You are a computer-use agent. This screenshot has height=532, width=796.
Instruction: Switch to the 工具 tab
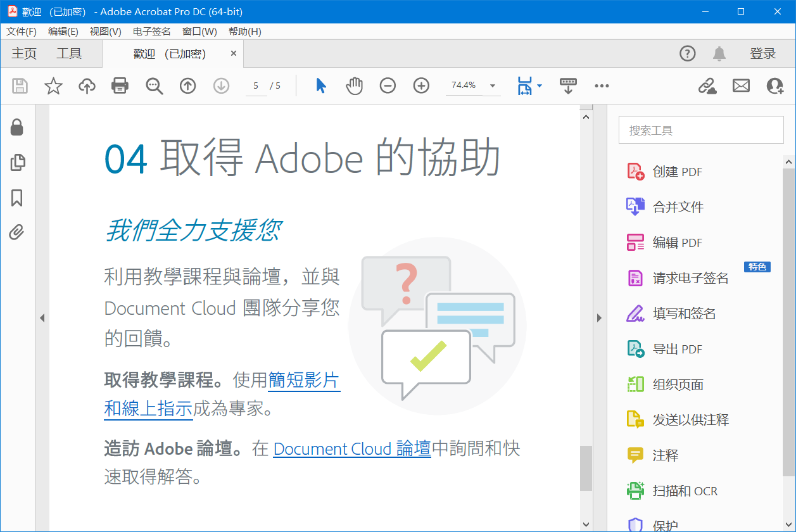[x=68, y=53]
